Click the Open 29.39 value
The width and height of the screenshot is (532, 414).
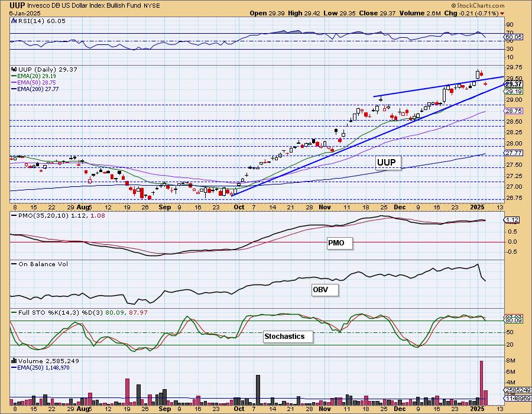(267, 13)
